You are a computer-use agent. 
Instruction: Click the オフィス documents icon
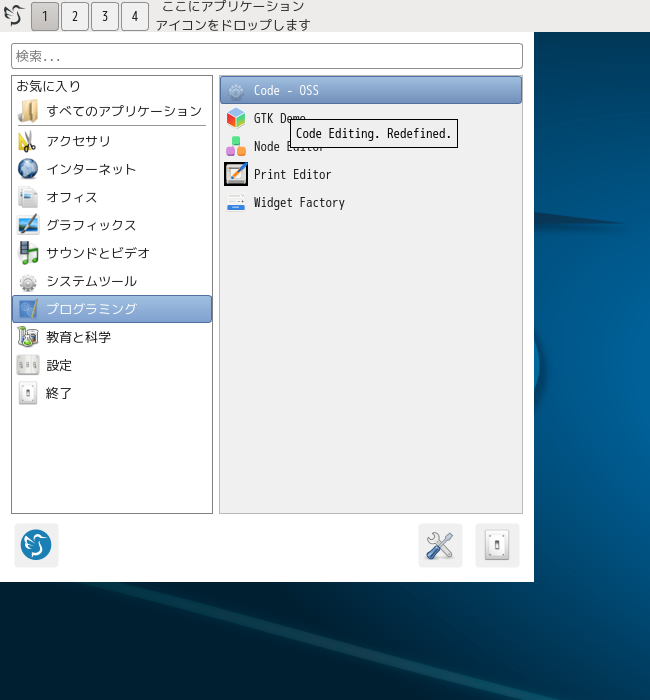28,197
